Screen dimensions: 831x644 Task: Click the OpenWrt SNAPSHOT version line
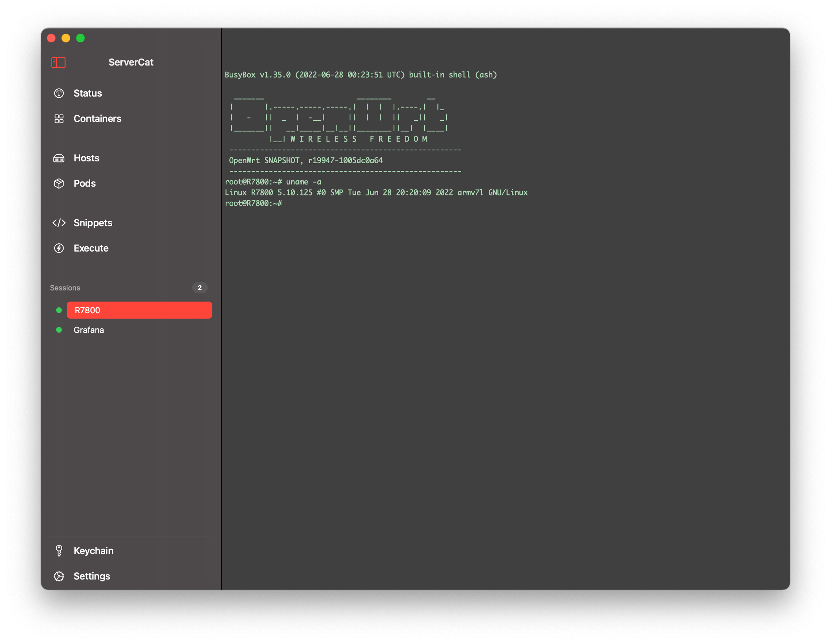306,161
